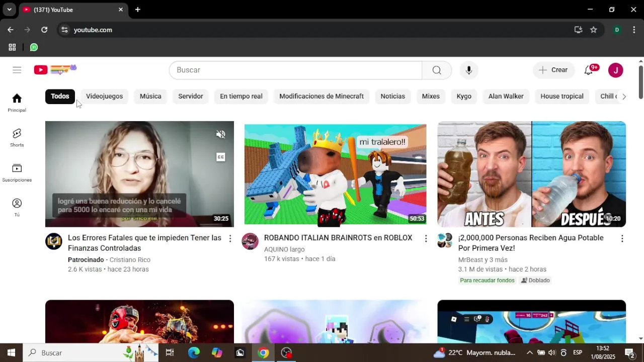Select the Kygo chip
This screenshot has height=362, width=644.
[464, 97]
